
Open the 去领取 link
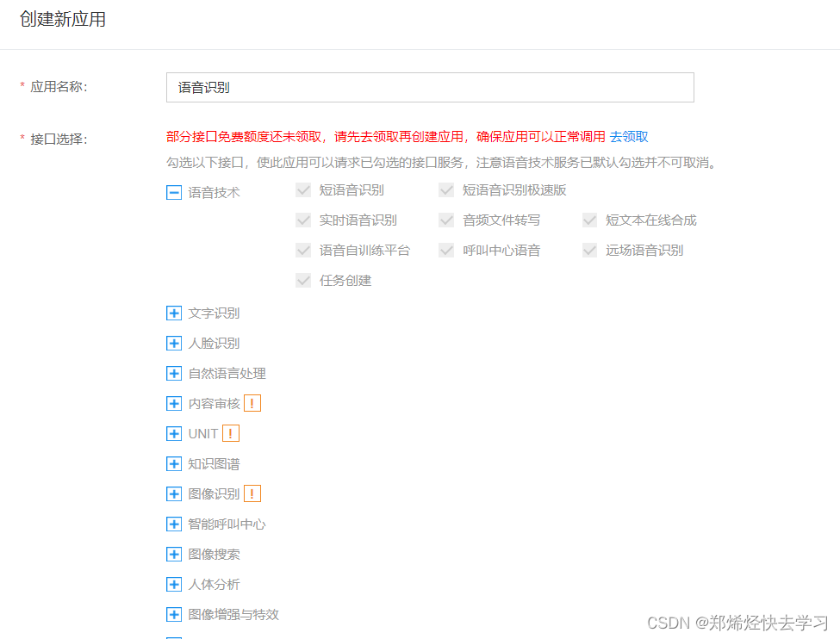coord(629,137)
